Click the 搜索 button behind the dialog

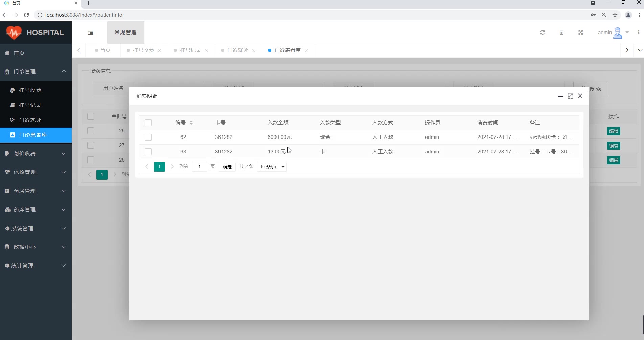point(591,89)
